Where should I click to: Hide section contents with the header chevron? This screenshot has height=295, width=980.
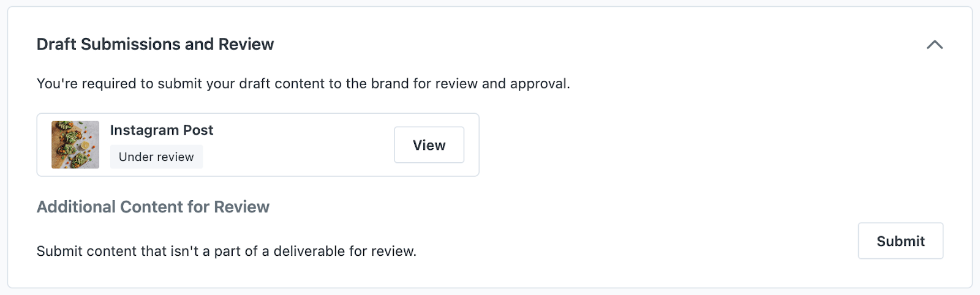(x=934, y=45)
